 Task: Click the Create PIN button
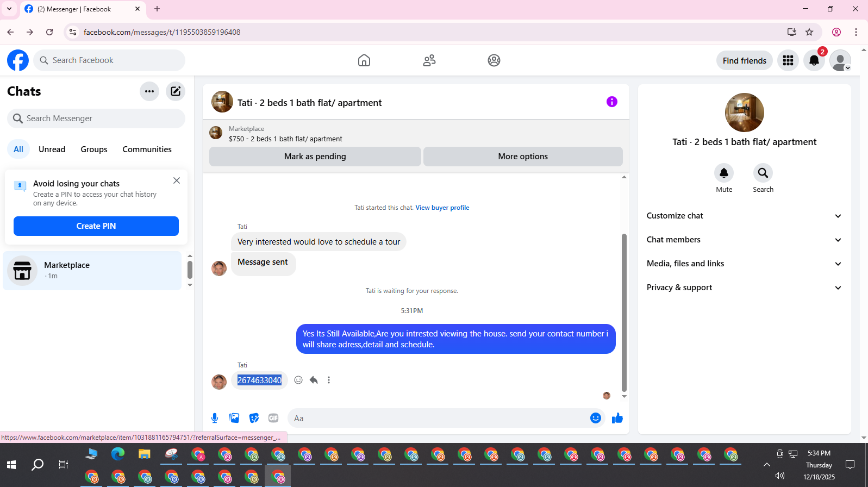tap(96, 226)
